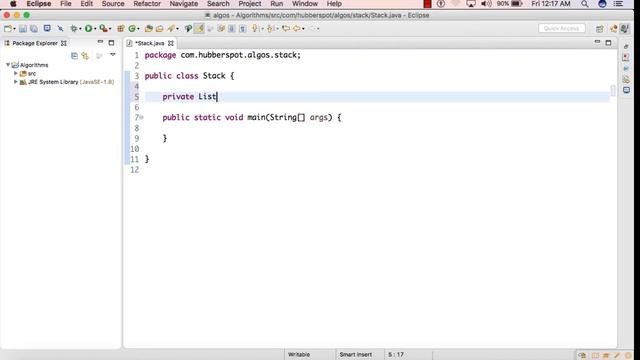Click the editor overview ruler marker

click(613, 90)
